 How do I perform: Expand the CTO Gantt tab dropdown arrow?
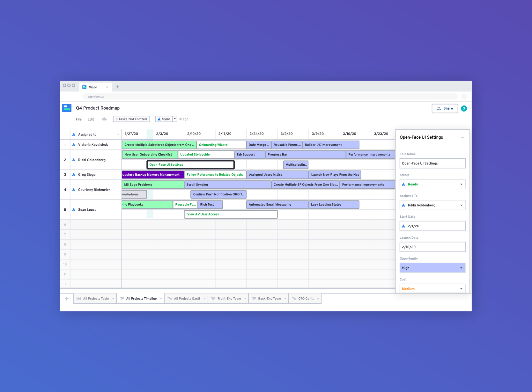[x=318, y=299]
